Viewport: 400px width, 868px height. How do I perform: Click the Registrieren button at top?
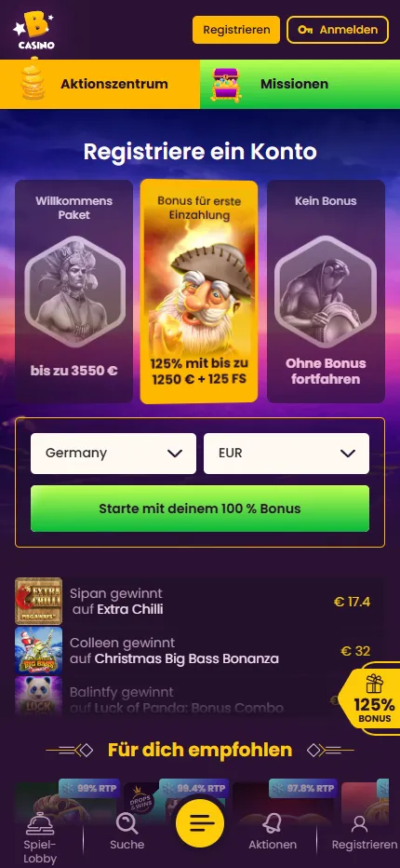coord(236,30)
